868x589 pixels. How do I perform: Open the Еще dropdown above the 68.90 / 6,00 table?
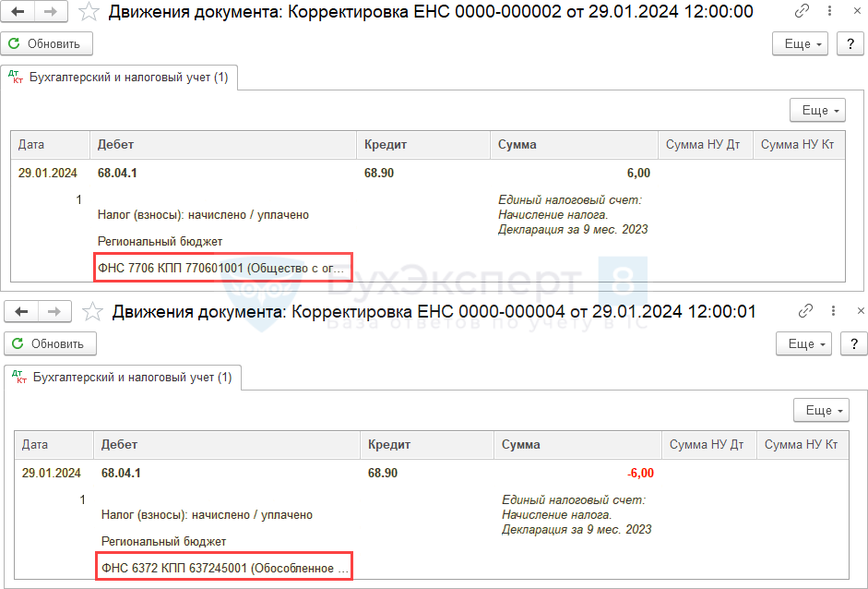tap(817, 110)
